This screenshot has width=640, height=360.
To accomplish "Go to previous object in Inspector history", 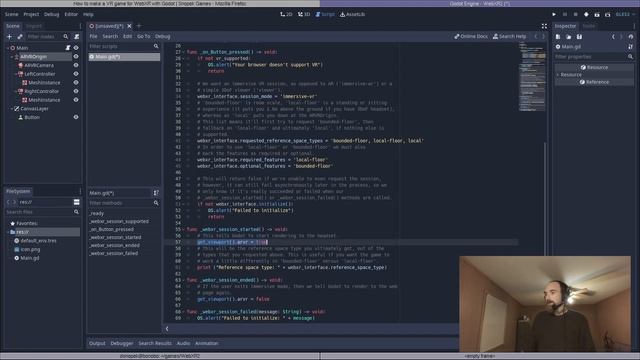I will (x=613, y=37).
